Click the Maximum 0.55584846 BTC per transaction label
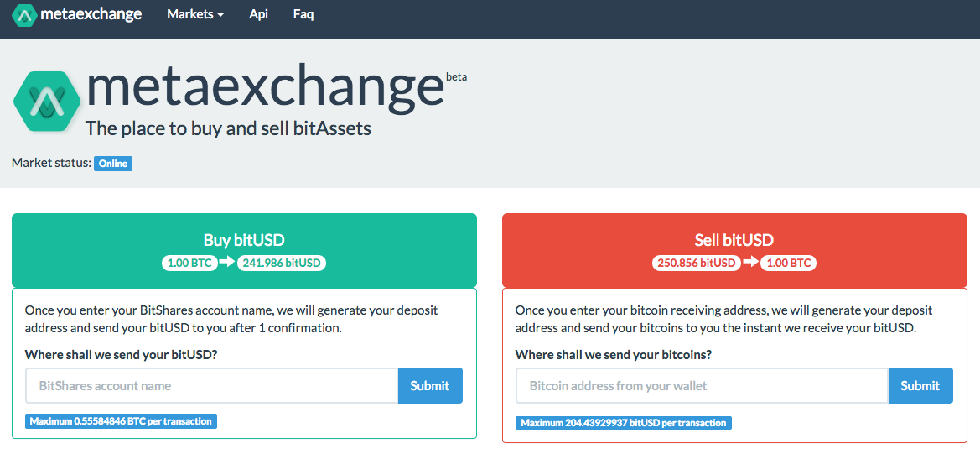The width and height of the screenshot is (980, 454). click(x=122, y=421)
